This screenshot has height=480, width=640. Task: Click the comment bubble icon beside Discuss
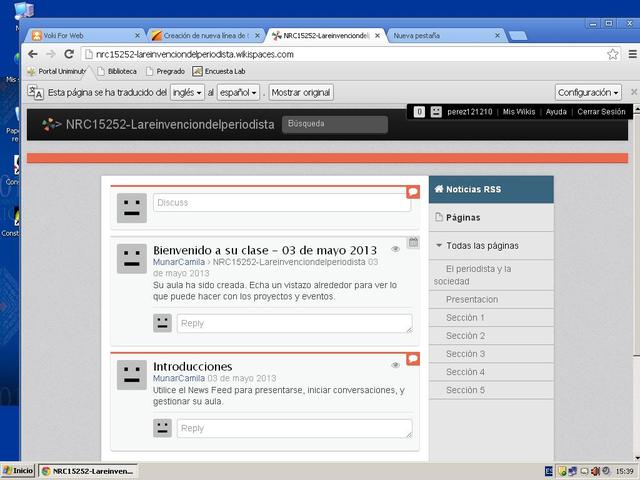413,192
